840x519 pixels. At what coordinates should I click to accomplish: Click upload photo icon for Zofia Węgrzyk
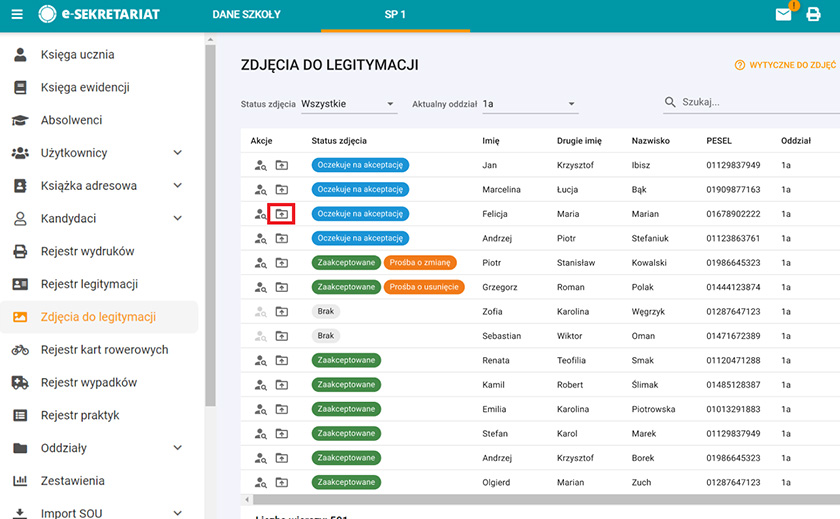click(x=282, y=312)
